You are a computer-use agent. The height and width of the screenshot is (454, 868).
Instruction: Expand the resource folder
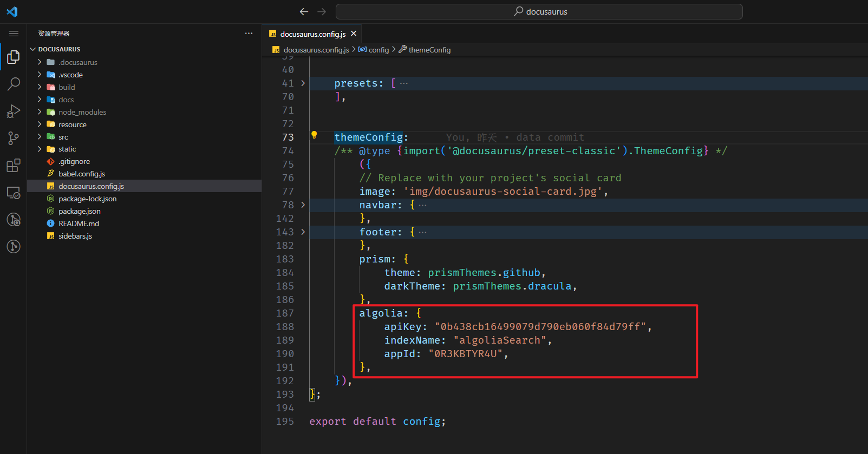point(40,124)
